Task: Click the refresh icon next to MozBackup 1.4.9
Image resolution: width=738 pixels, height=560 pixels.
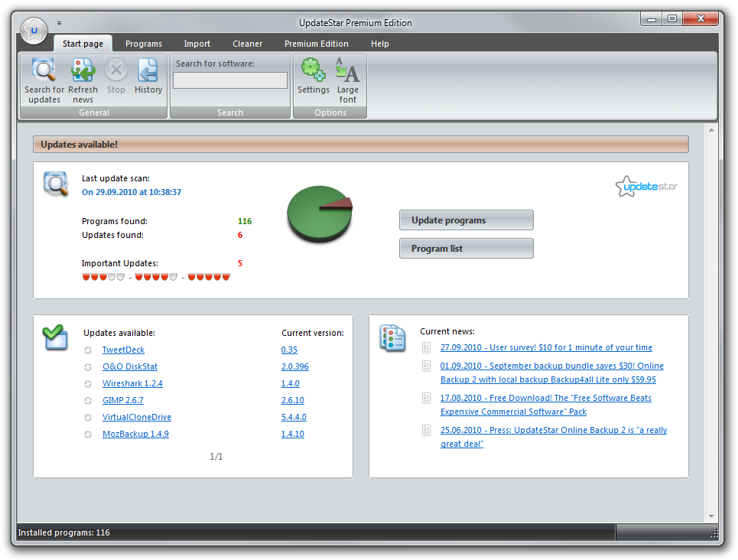Action: (x=88, y=435)
